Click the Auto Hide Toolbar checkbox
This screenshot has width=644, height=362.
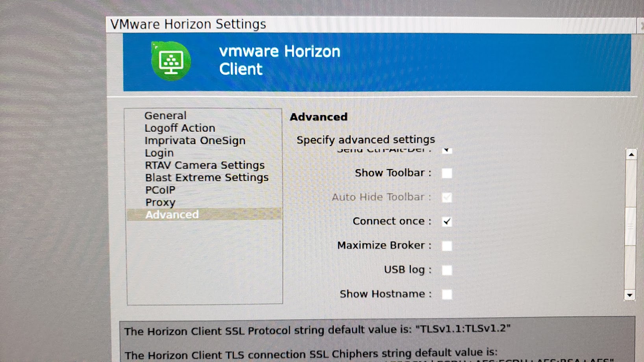(447, 197)
